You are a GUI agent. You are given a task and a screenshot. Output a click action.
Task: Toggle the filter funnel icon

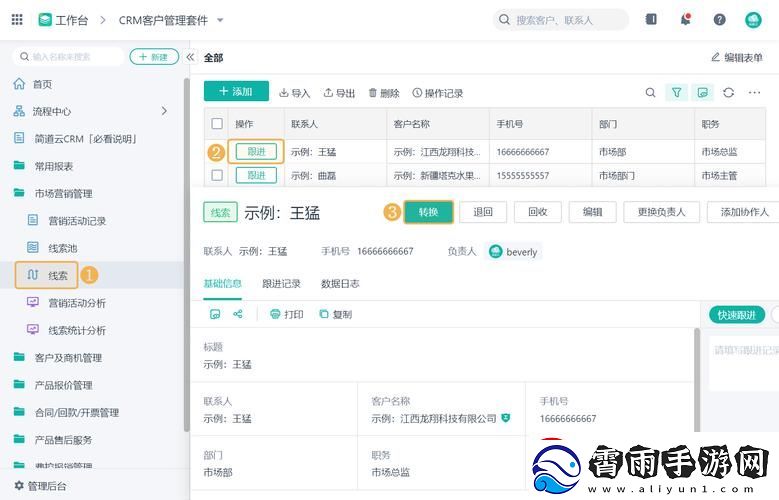pos(676,92)
